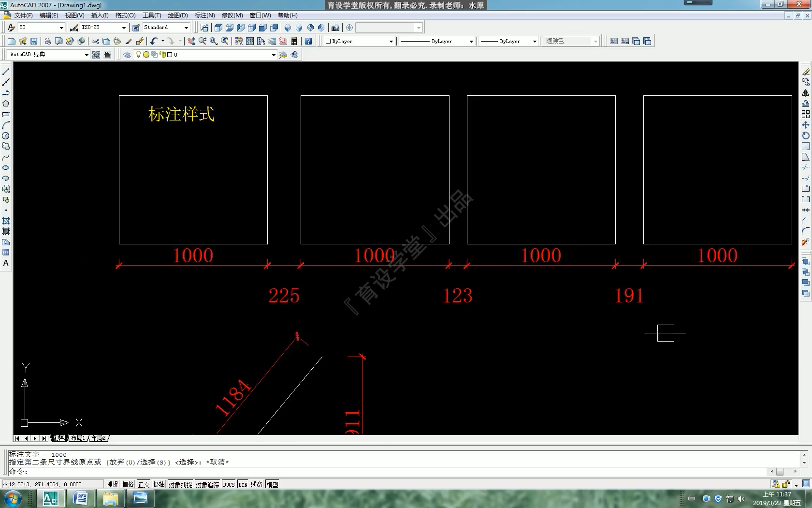The width and height of the screenshot is (812, 508).
Task: Select the Table tool
Action: (6, 253)
